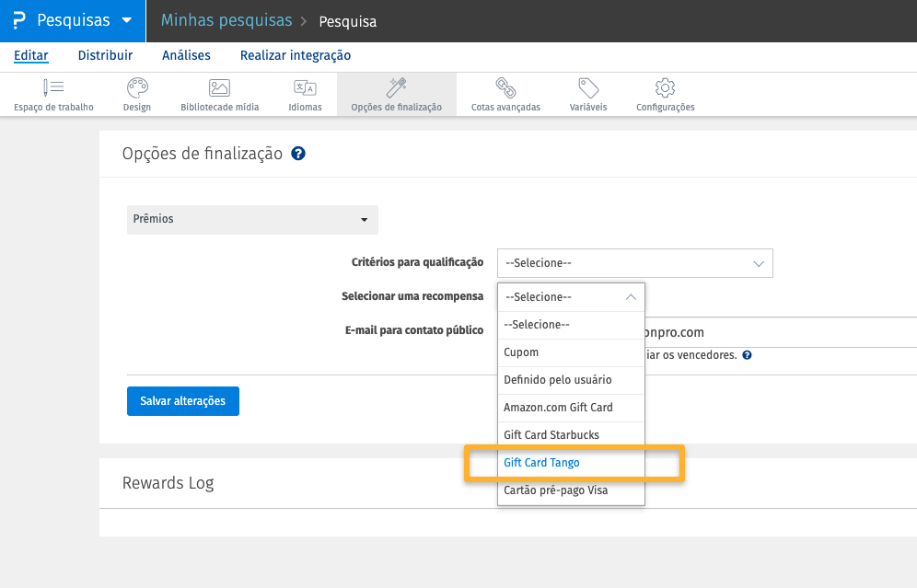Select the Opções de finalização wand icon
Image resolution: width=917 pixels, height=588 pixels.
pos(397,88)
